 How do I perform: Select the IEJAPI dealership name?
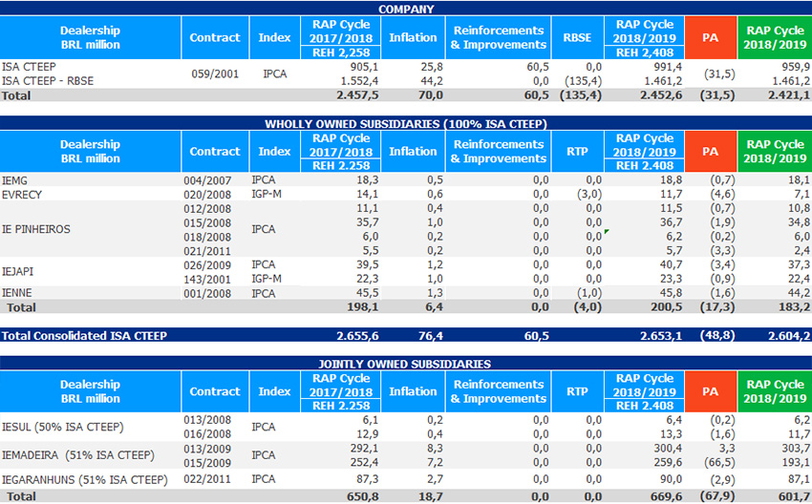point(17,272)
